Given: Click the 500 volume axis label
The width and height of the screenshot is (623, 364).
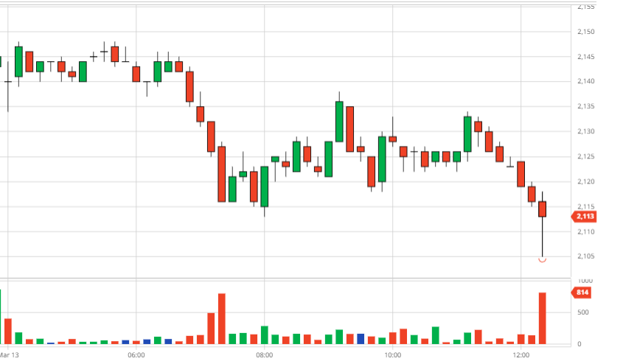Looking at the screenshot, I should (x=583, y=312).
